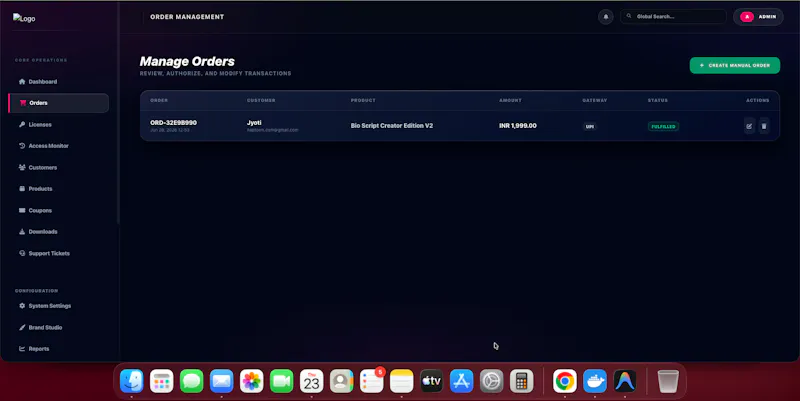Click the Amount column header
Screen dimensions: 800x401
tap(510, 101)
